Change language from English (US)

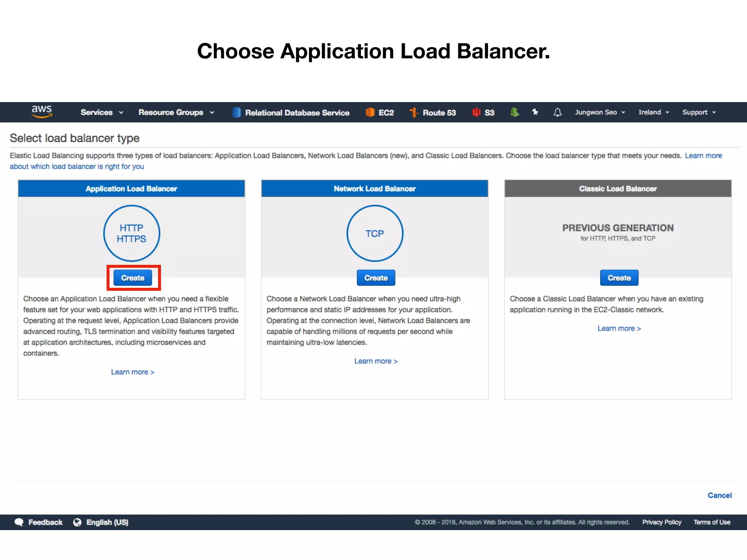click(x=107, y=522)
